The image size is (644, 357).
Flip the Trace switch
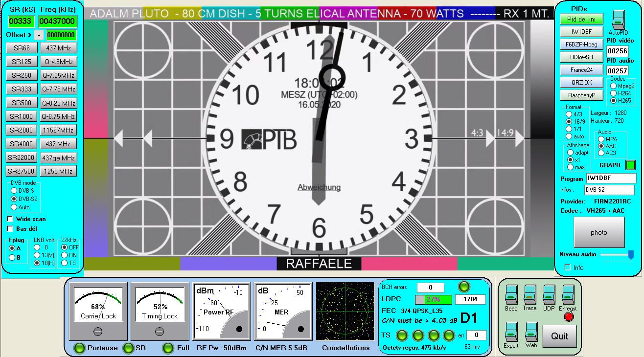coord(530,295)
